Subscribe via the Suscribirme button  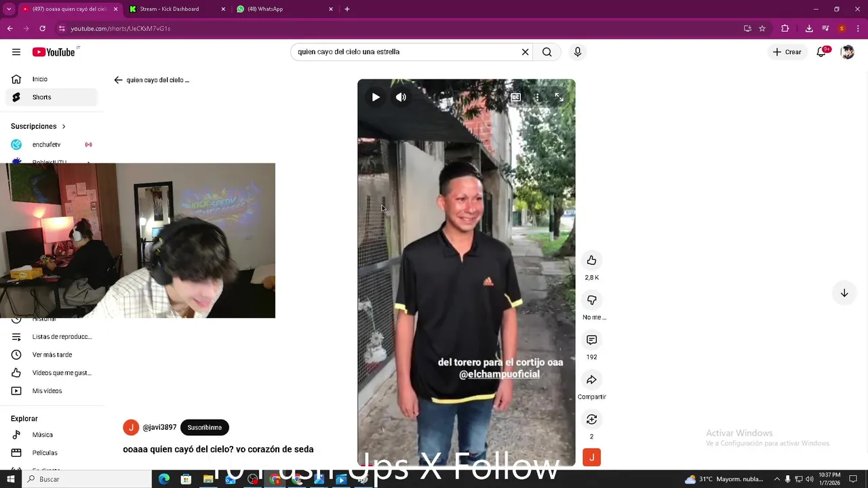pyautogui.click(x=205, y=428)
